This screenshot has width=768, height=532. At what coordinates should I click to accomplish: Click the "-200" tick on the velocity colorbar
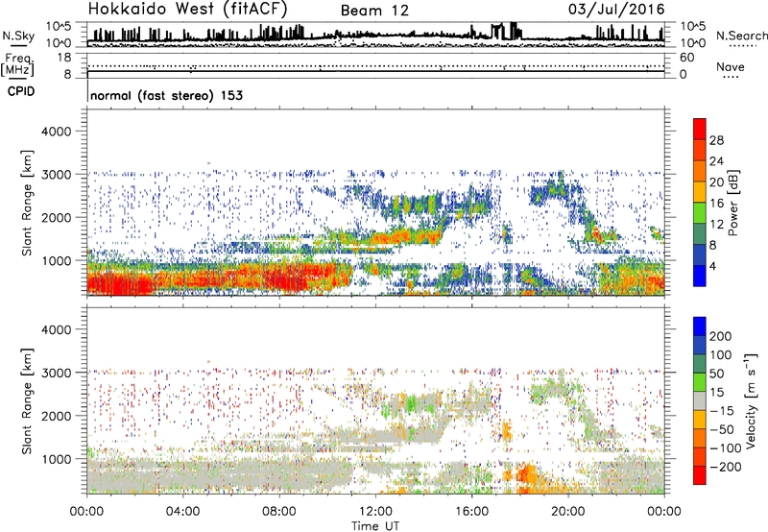tap(725, 467)
